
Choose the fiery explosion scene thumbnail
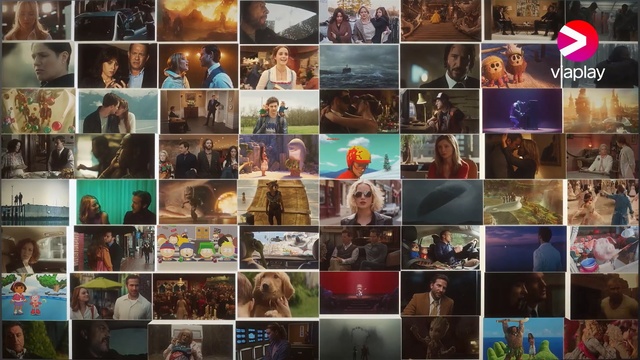pos(197,20)
